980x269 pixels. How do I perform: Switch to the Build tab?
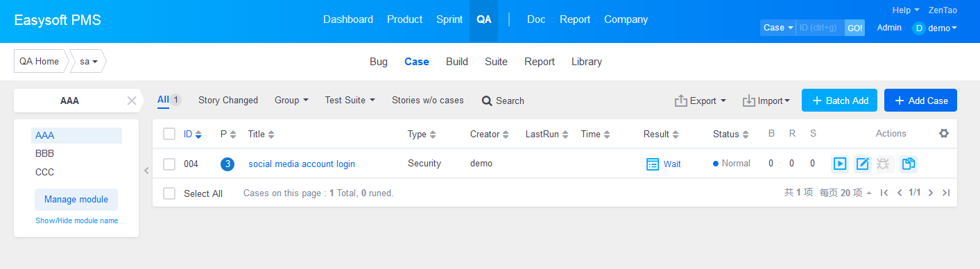point(457,62)
